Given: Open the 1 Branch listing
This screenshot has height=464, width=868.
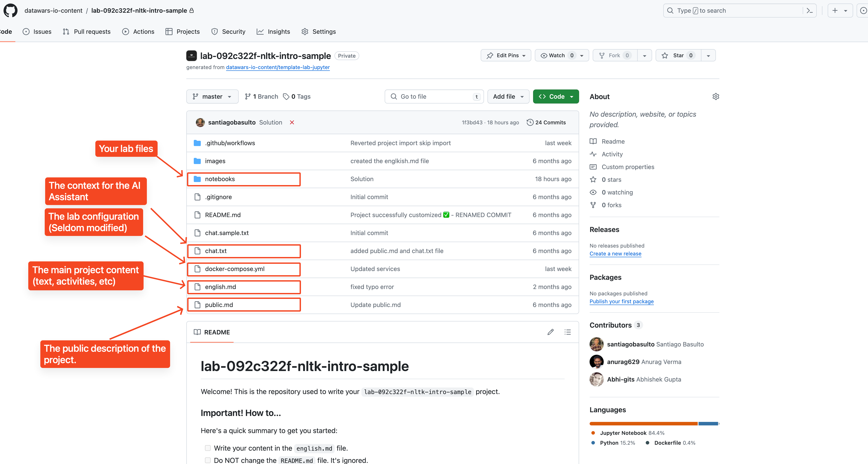Looking at the screenshot, I should (x=261, y=96).
